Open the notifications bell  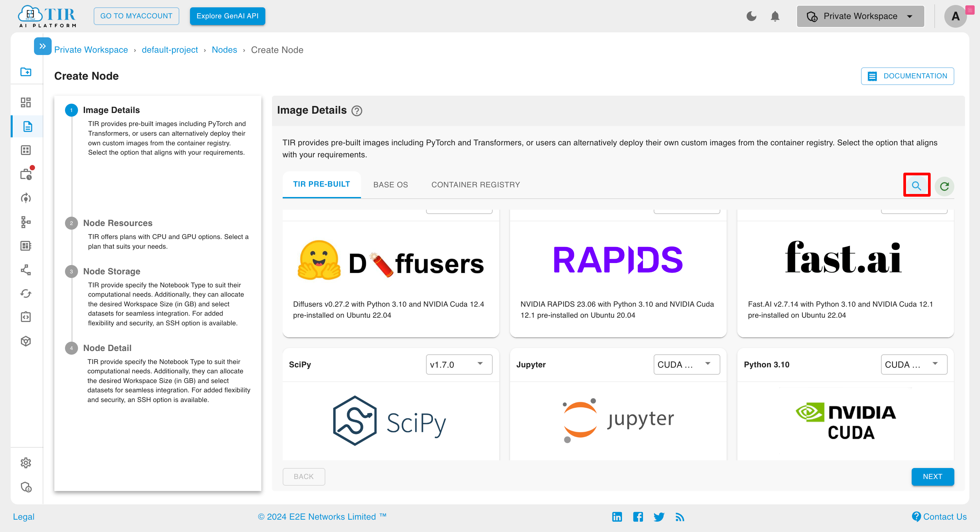pos(775,16)
